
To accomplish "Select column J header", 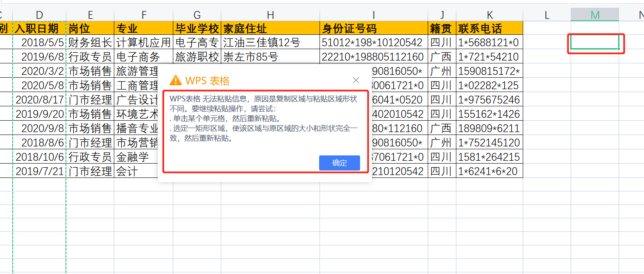I will 442,15.
